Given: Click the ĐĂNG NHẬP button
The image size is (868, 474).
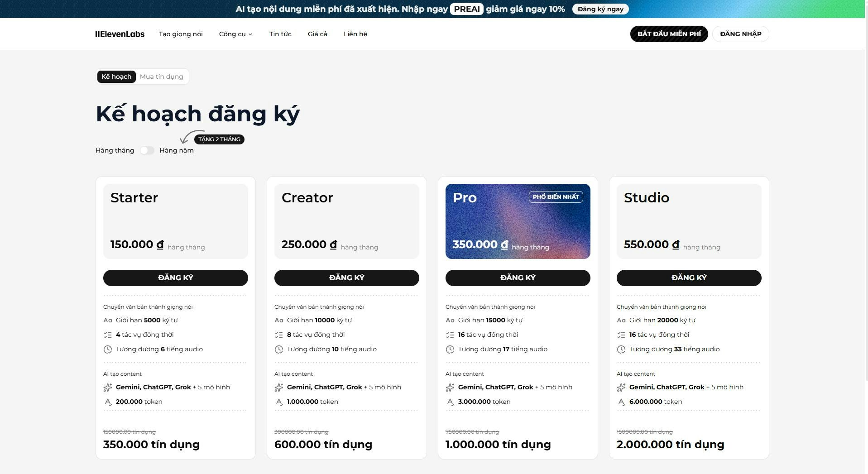Looking at the screenshot, I should click(740, 34).
